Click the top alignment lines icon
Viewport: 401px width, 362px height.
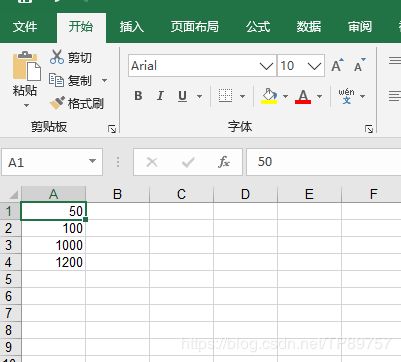(x=395, y=61)
